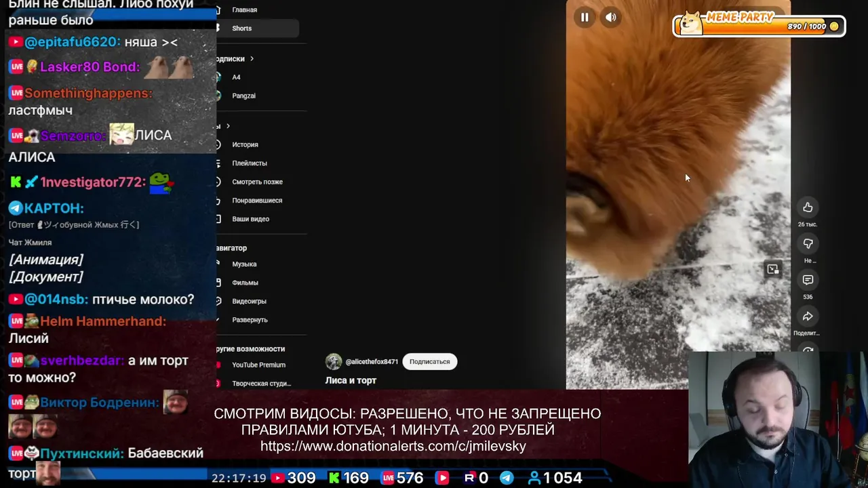The height and width of the screenshot is (488, 868).
Task: Click chat username @epitafu6620
Action: [x=73, y=42]
